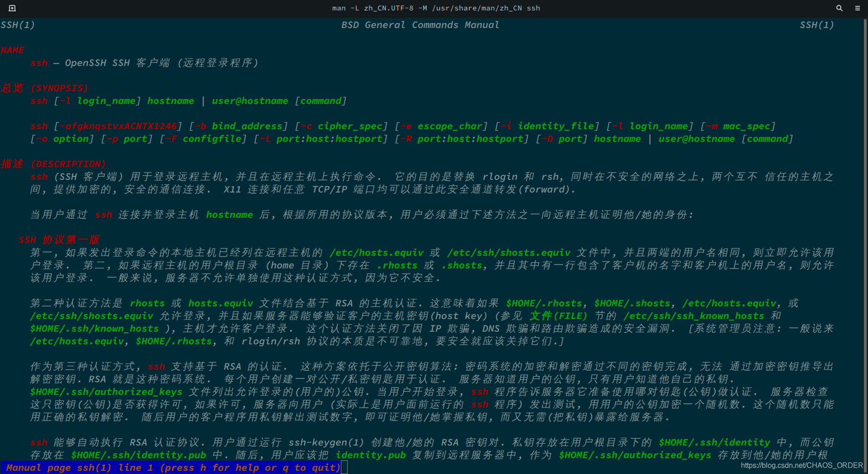Click '$HOME/.ssh/known_hosts' path
The image size is (868, 474).
click(x=94, y=329)
